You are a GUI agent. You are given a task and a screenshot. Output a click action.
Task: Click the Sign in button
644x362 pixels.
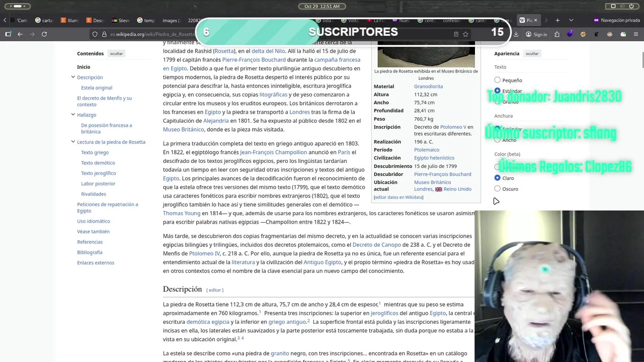[536, 34]
